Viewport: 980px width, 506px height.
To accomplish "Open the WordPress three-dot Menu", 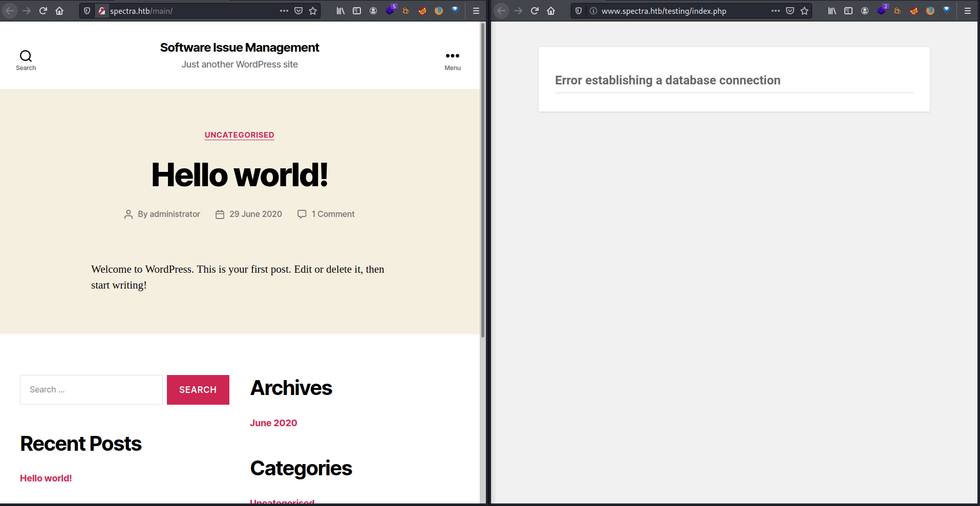I will (x=453, y=60).
